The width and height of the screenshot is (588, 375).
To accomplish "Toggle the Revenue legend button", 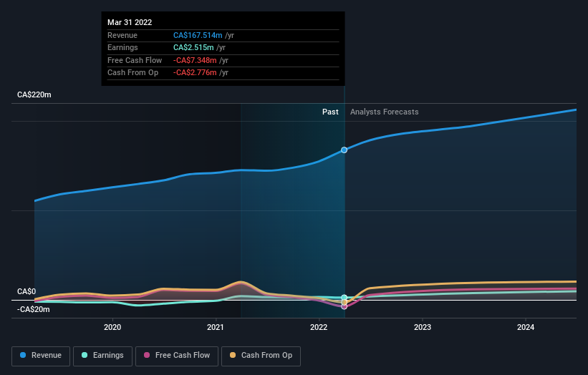I will coord(41,356).
